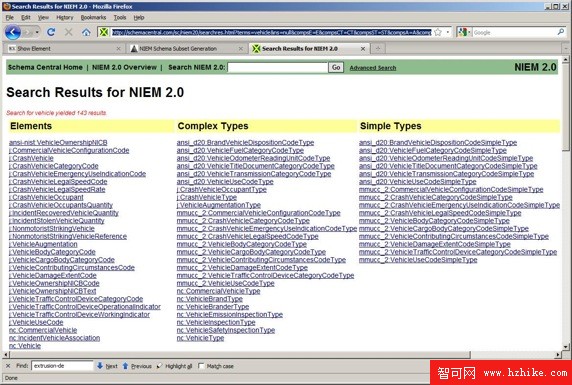Open the Edit menu
The image size is (572, 385).
26,17
